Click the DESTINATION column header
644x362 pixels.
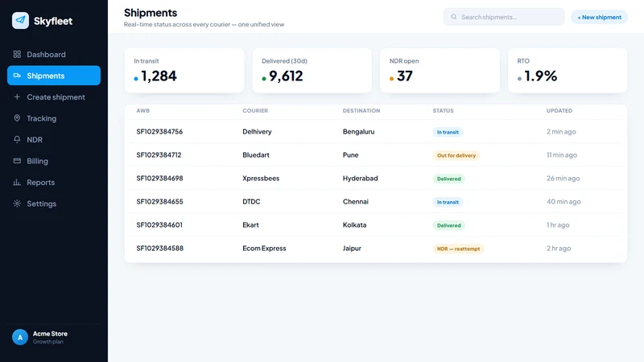[x=361, y=111]
